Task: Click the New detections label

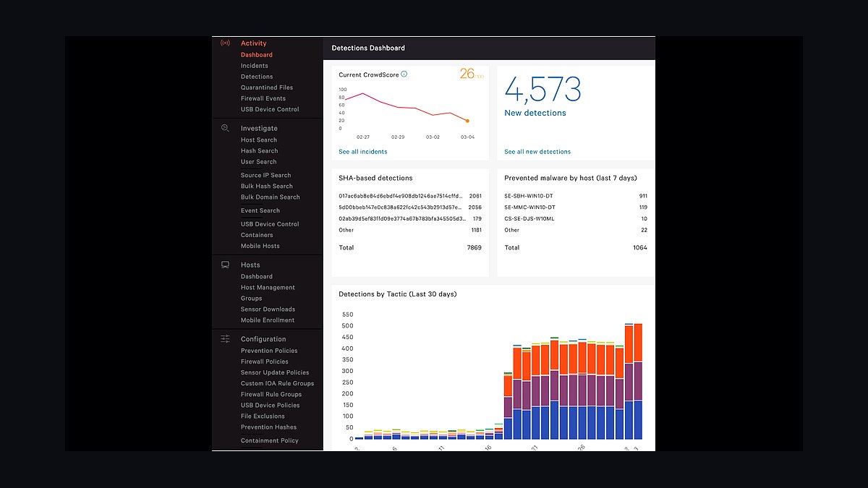Action: (x=535, y=113)
